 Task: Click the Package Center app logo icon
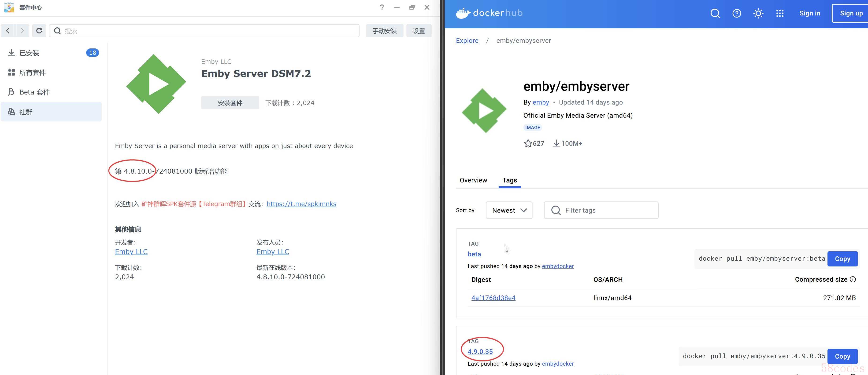9,7
